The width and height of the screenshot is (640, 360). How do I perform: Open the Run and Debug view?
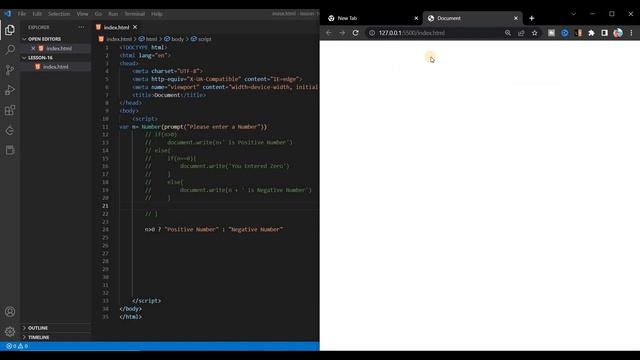pos(10,90)
